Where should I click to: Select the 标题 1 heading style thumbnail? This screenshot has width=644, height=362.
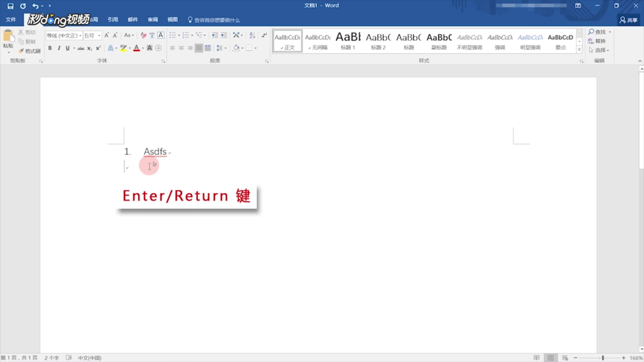348,41
